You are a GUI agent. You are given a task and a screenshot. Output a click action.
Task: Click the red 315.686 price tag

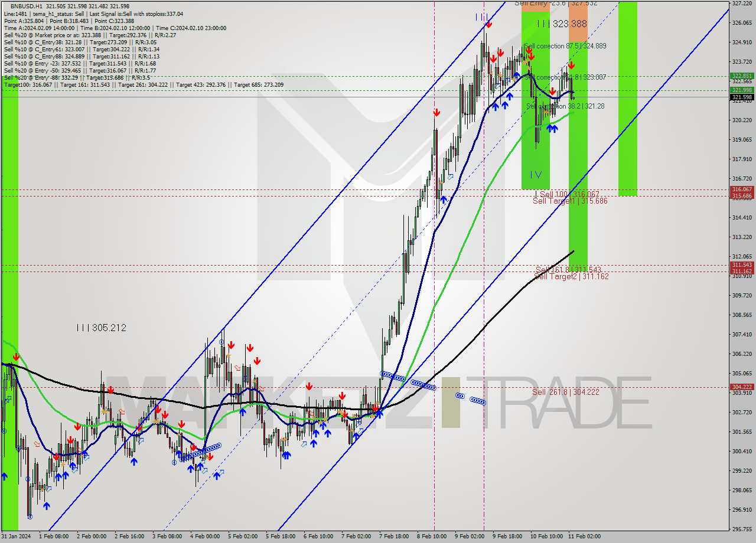tap(742, 195)
